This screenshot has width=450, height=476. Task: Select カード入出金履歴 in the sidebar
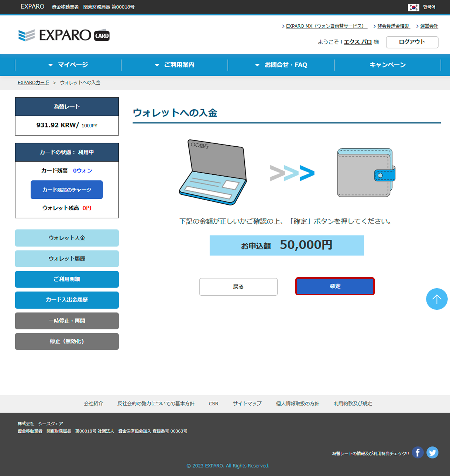(67, 300)
